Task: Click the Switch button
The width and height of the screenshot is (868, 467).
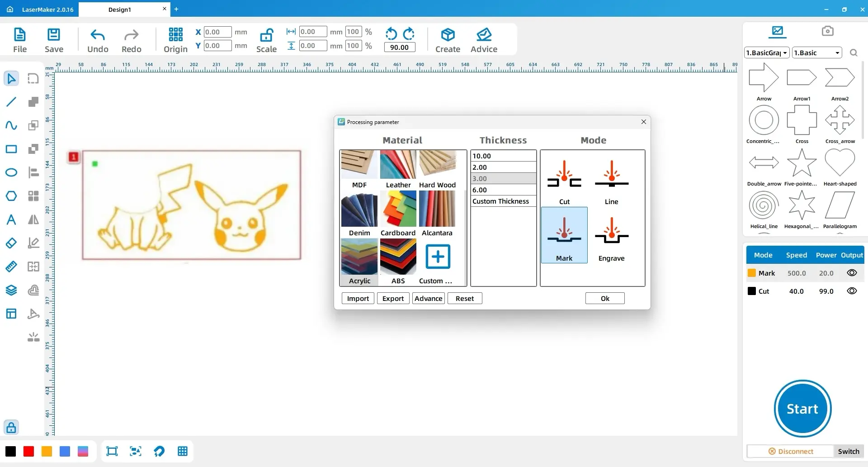Action: (849, 451)
